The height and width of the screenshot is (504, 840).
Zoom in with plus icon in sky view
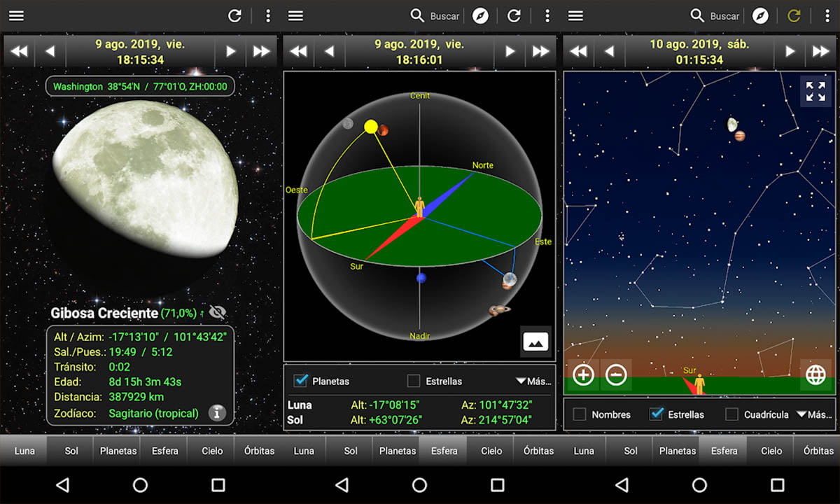(583, 375)
